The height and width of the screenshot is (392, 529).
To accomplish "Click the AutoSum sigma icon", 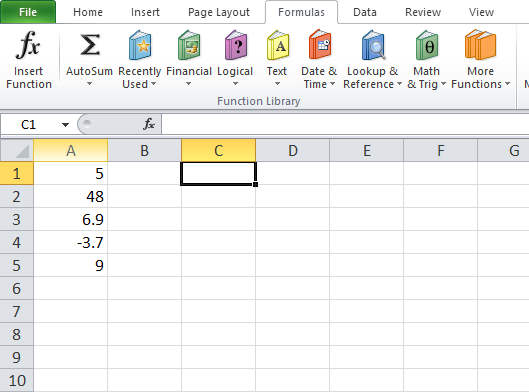I will click(x=90, y=45).
